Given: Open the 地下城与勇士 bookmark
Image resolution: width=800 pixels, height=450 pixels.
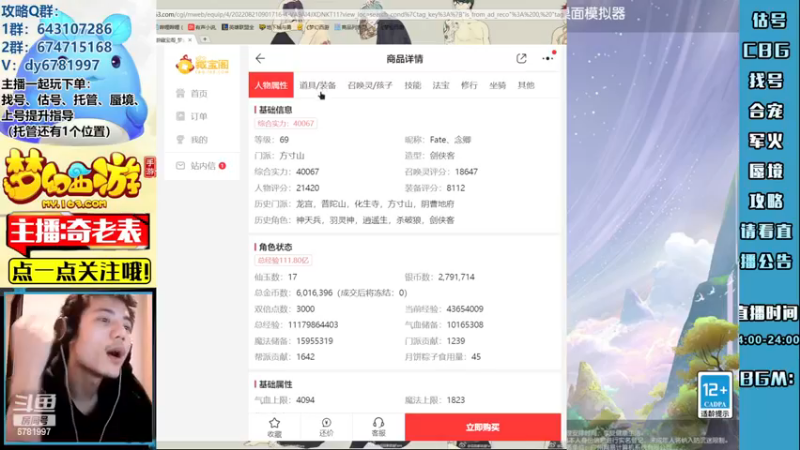Looking at the screenshot, I should (x=276, y=27).
